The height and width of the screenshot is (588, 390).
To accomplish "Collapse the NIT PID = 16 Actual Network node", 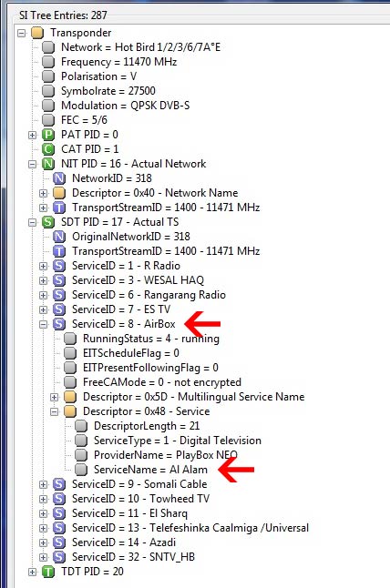I will [x=33, y=164].
